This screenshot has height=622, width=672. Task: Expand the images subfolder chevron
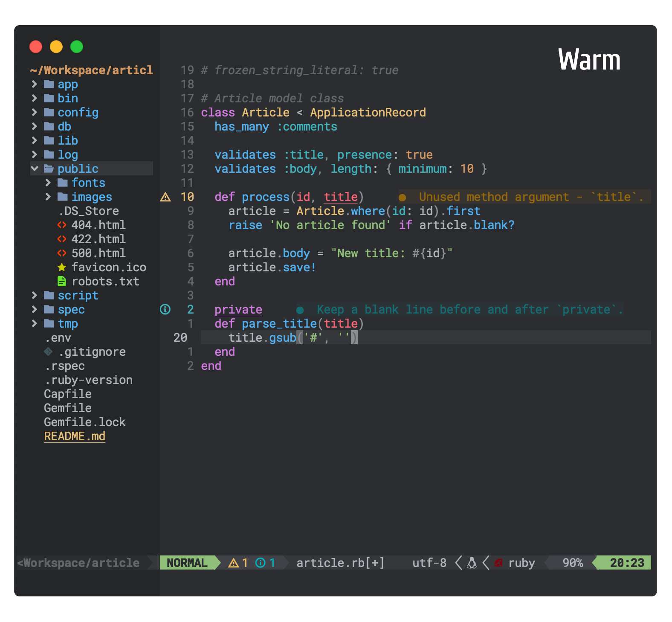pyautogui.click(x=48, y=197)
